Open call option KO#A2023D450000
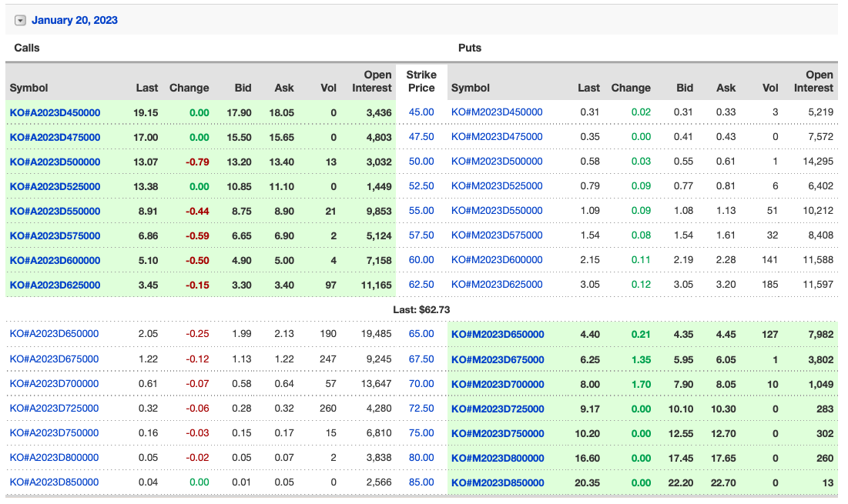Image resolution: width=848 pixels, height=504 pixels. (x=55, y=112)
